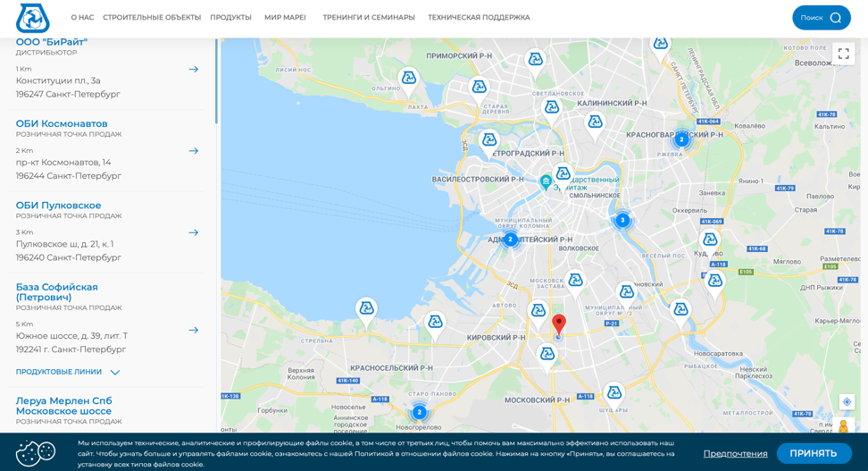Screen dimensions: 868x471
Task: Click cluster marker 2 near Красногвардейский р-н
Action: coord(681,139)
